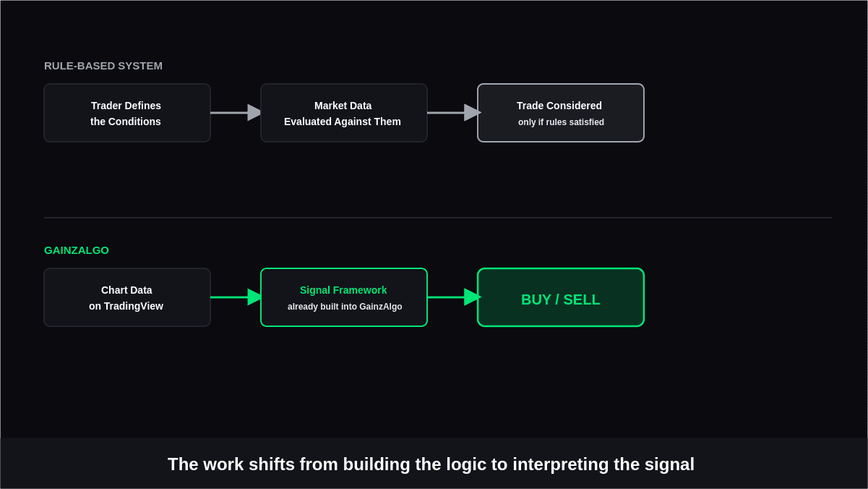
Task: Click the green Signal Framework box
Action: tap(344, 297)
